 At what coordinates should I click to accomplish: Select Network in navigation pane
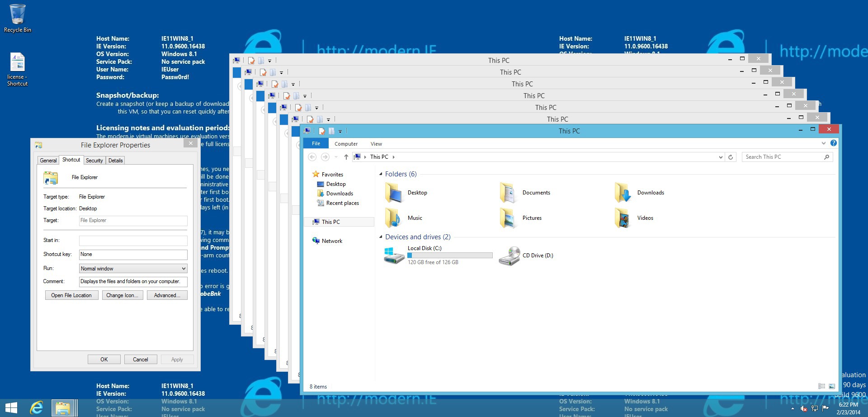327,241
